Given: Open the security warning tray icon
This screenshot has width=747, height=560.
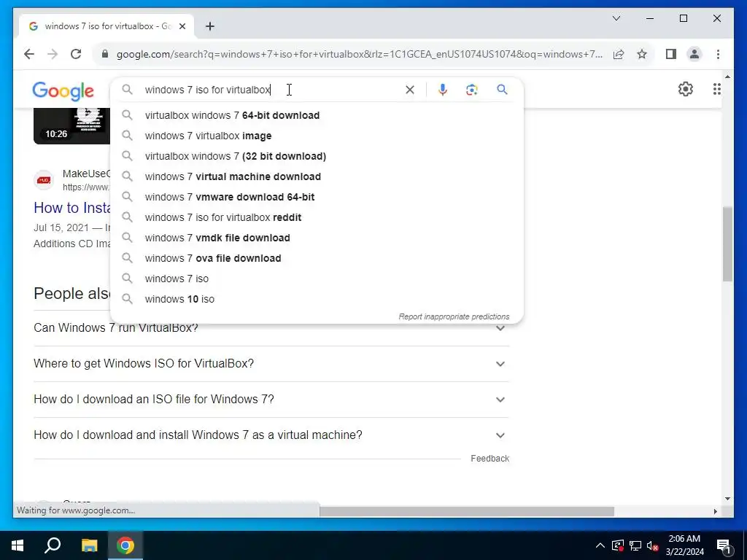Looking at the screenshot, I should (x=618, y=545).
